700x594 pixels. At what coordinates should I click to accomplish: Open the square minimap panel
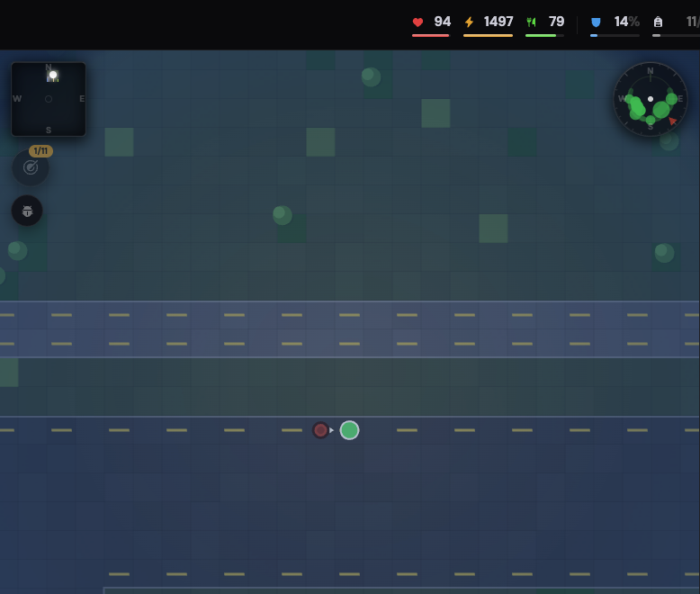click(x=49, y=99)
